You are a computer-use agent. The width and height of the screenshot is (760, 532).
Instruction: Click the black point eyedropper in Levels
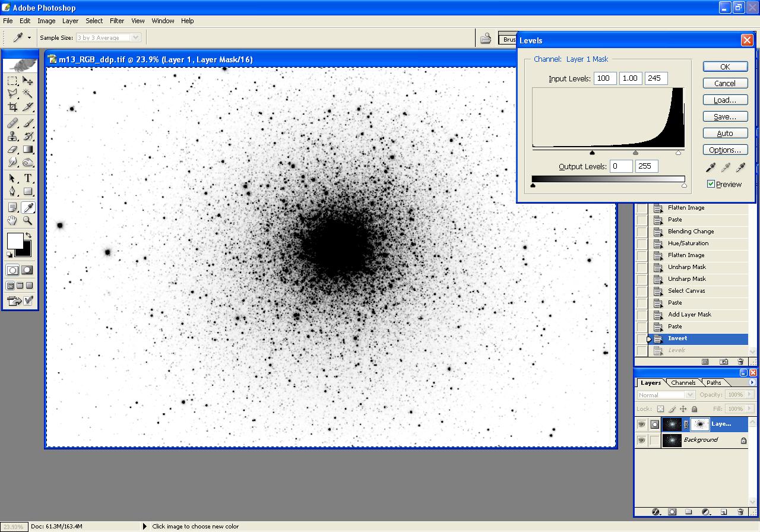tap(710, 168)
